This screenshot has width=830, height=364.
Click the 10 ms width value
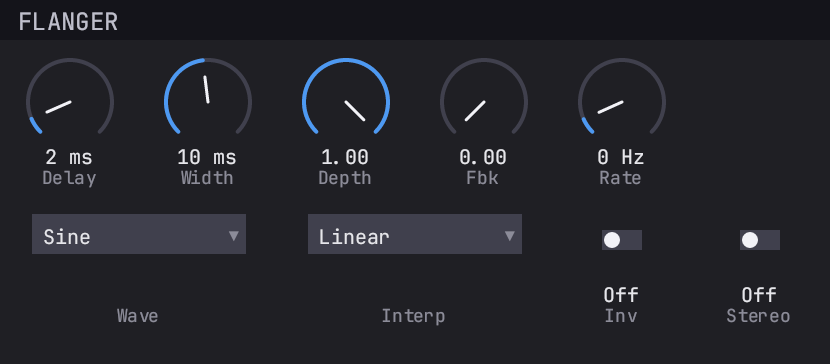tap(207, 157)
